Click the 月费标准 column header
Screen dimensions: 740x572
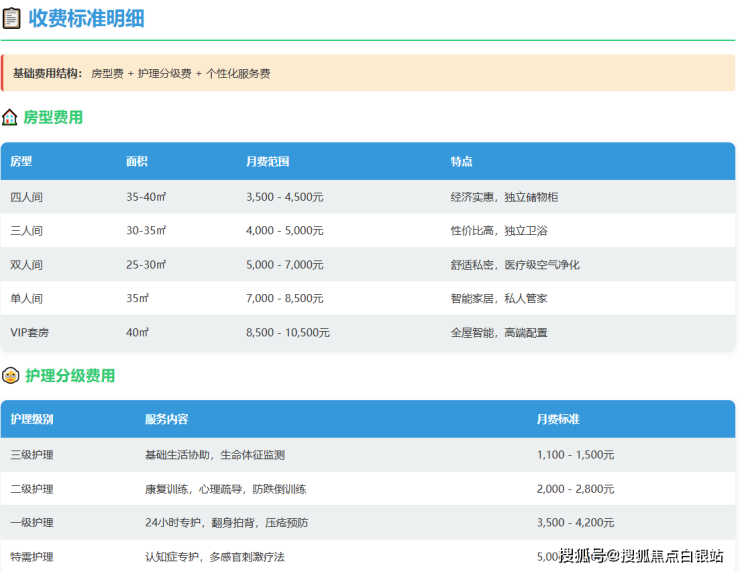(x=558, y=419)
